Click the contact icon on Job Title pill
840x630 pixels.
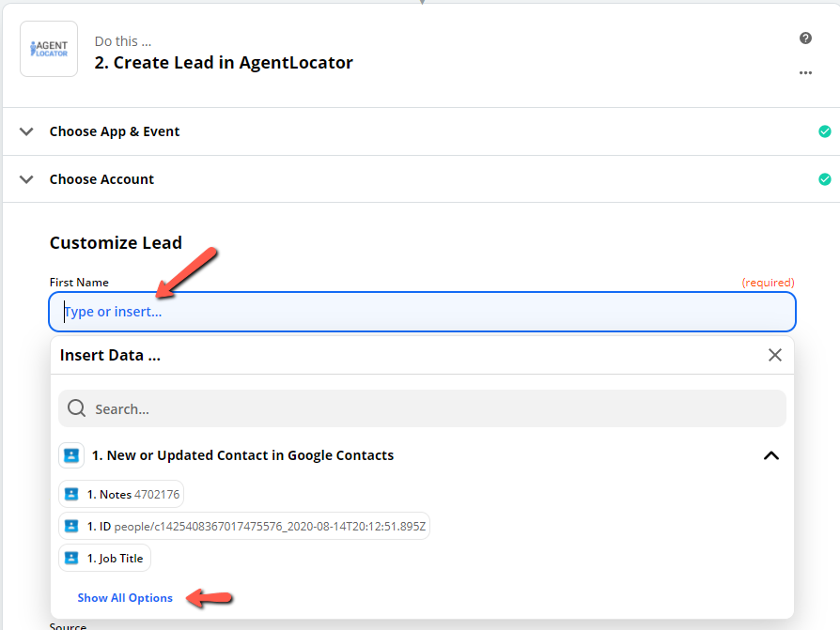71,559
